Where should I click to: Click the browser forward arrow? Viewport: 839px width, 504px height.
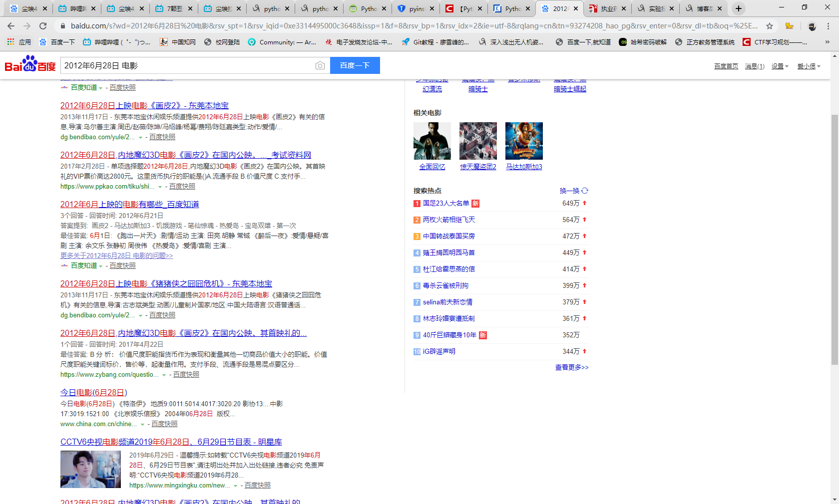(x=27, y=26)
